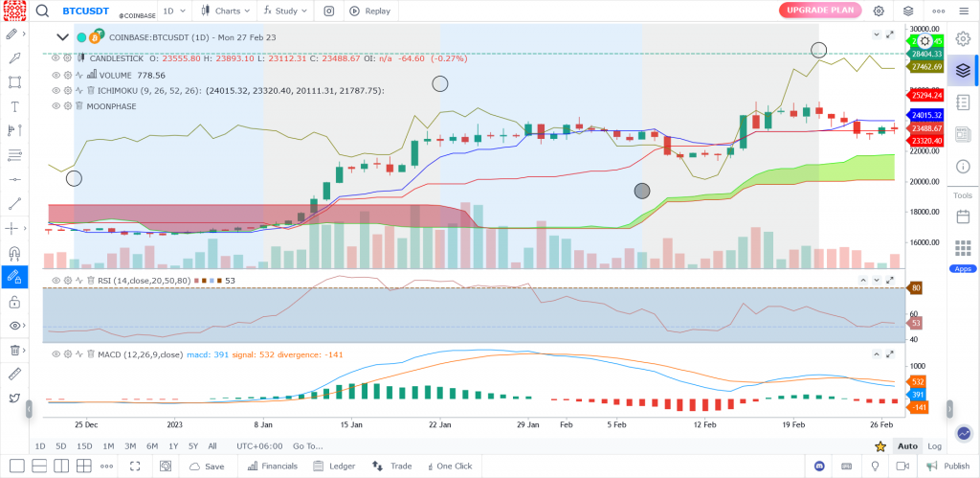Click Publish button
The image size is (980, 478).
[x=947, y=467]
